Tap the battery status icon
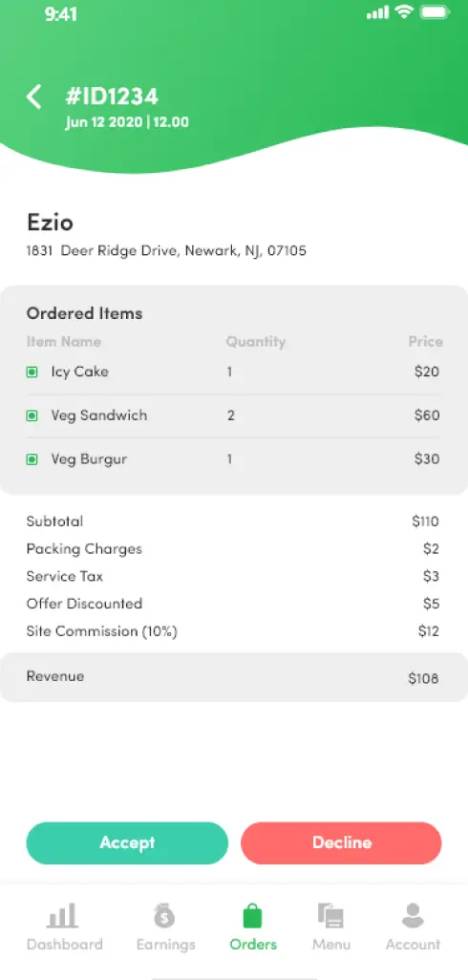The height and width of the screenshot is (980, 468). (x=436, y=11)
